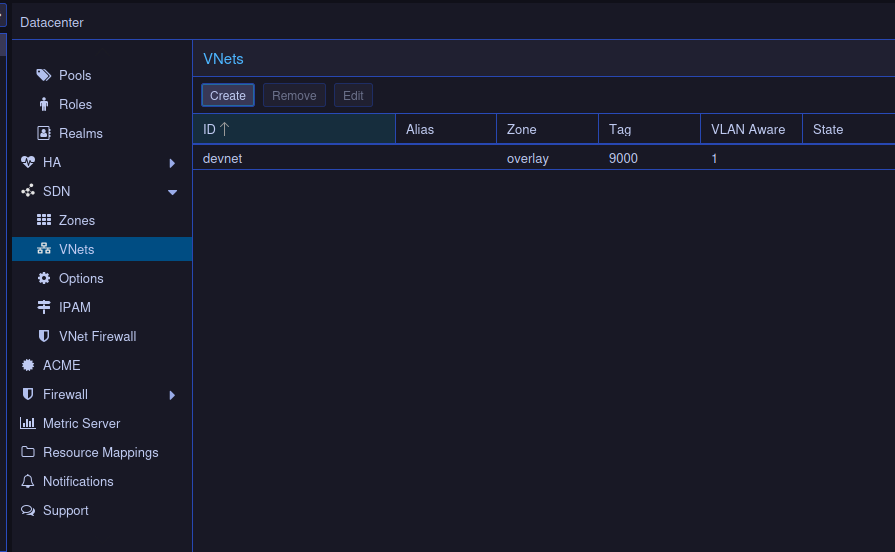The image size is (895, 552).
Task: Click the Realms address book icon
Action: [44, 133]
